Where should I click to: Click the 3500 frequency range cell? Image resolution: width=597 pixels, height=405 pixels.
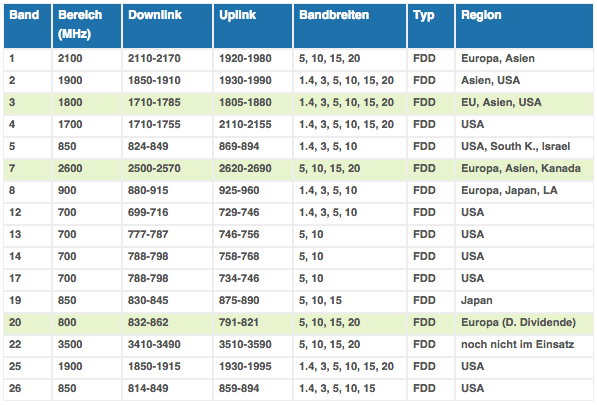click(70, 344)
